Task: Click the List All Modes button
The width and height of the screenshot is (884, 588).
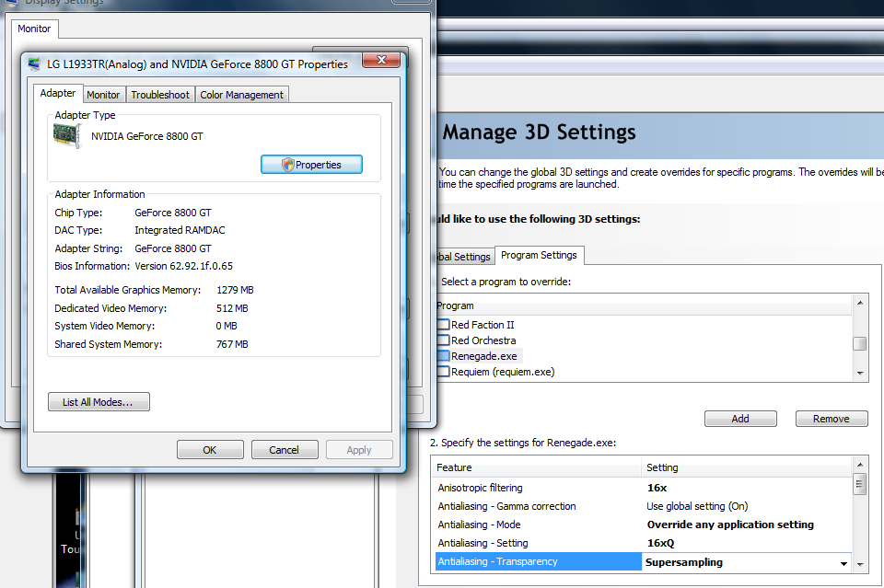Action: click(99, 402)
